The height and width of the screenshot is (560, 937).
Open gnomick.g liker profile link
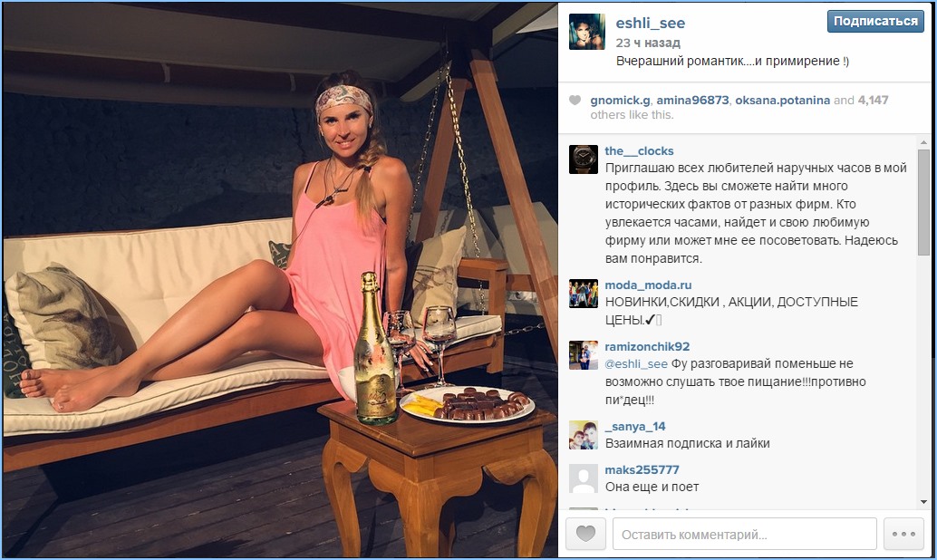(620, 101)
